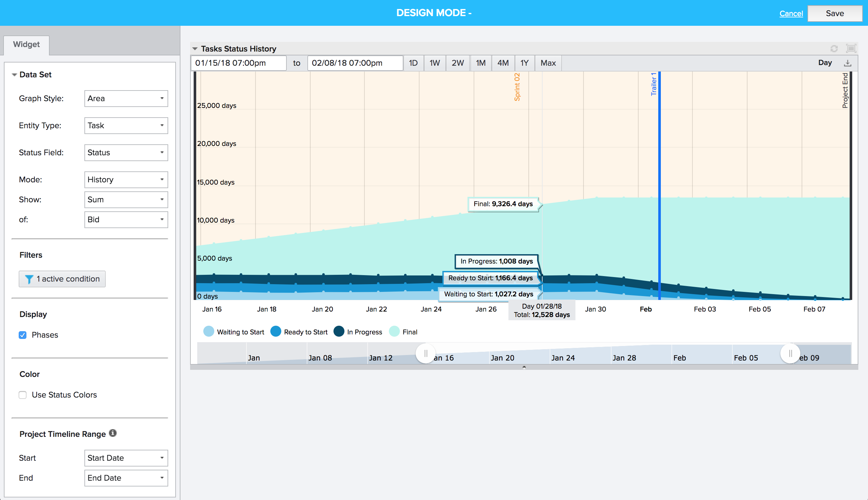
Task: Select the Widget tab
Action: pyautogui.click(x=26, y=44)
